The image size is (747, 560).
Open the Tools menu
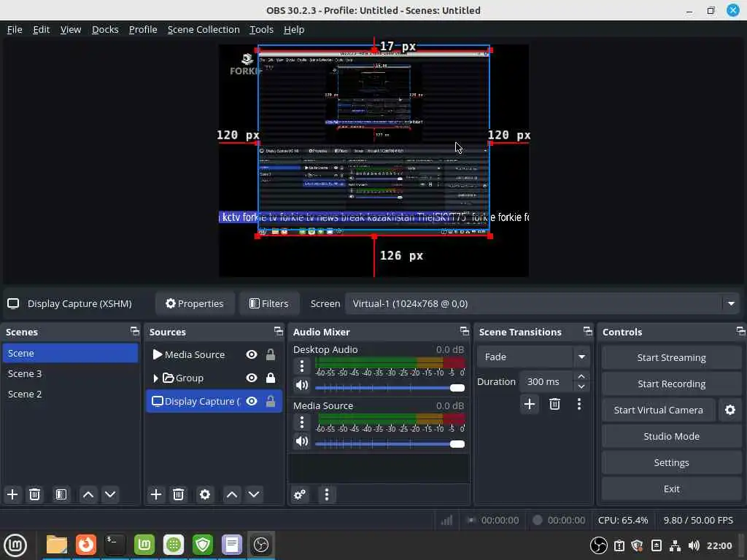(262, 29)
